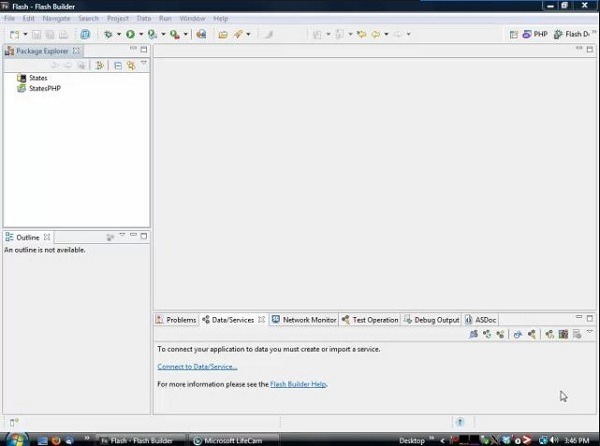Image resolution: width=600 pixels, height=446 pixels.
Task: Click the Search flashlight toolbar icon
Action: pos(238,34)
